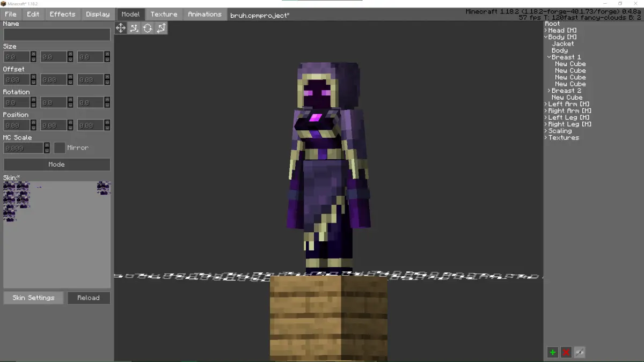Switch to the Animations tab

pyautogui.click(x=204, y=14)
